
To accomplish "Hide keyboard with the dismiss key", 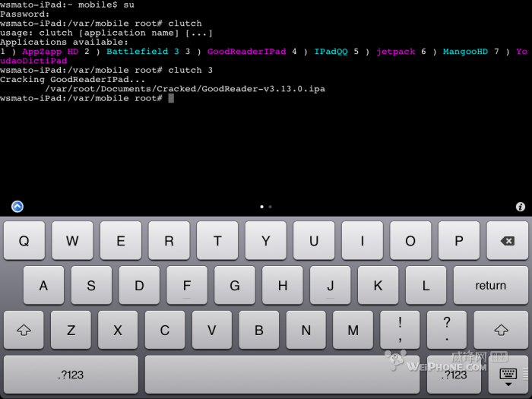I will 508,375.
